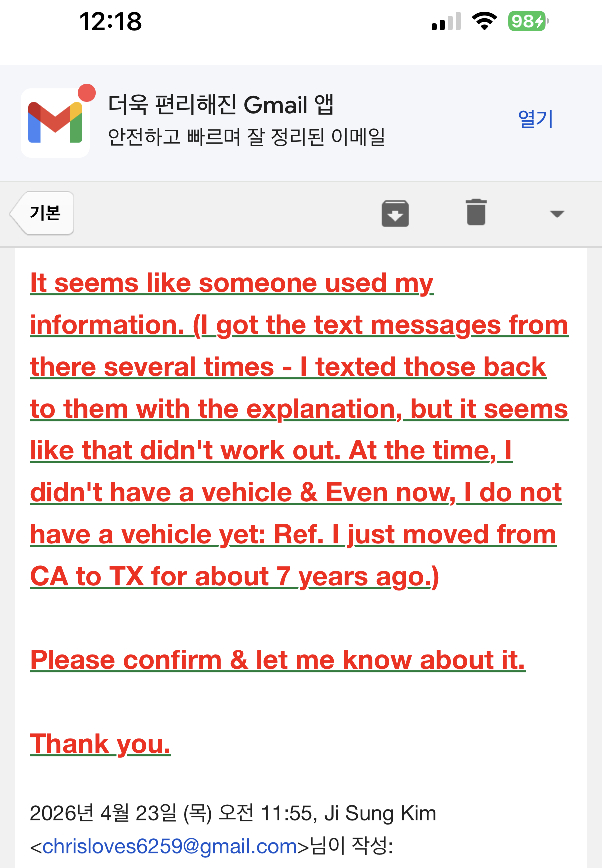The width and height of the screenshot is (602, 868).
Task: Click the 'It seems like someone used my' line
Action: (x=232, y=283)
